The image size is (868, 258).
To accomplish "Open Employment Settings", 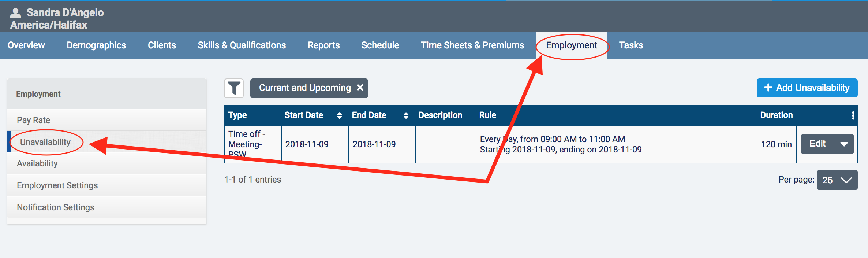I will 57,185.
